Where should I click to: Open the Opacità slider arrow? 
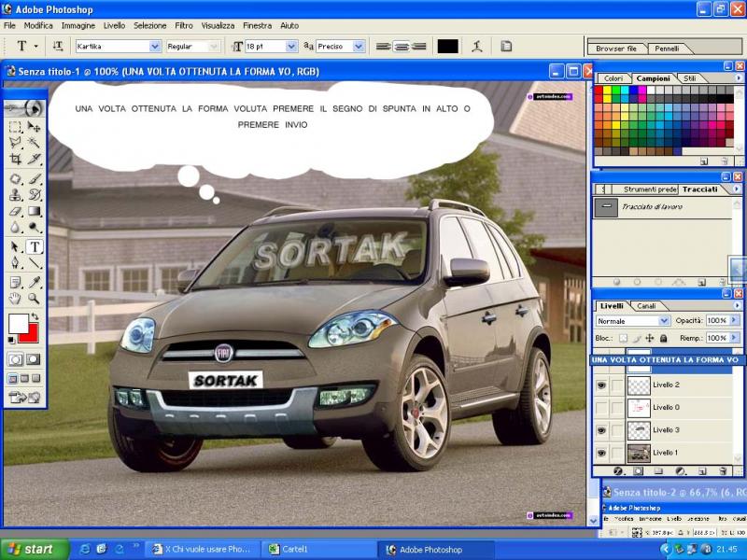click(x=733, y=320)
